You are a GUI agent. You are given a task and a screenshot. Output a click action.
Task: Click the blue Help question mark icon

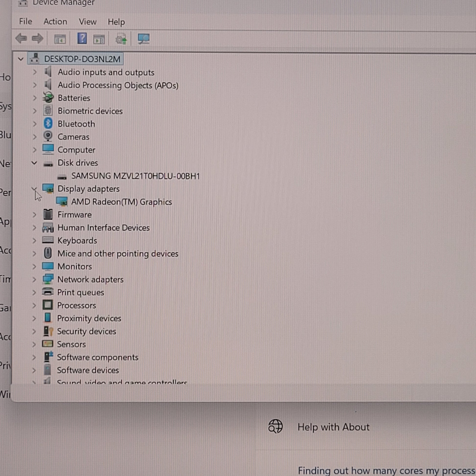[x=82, y=38]
